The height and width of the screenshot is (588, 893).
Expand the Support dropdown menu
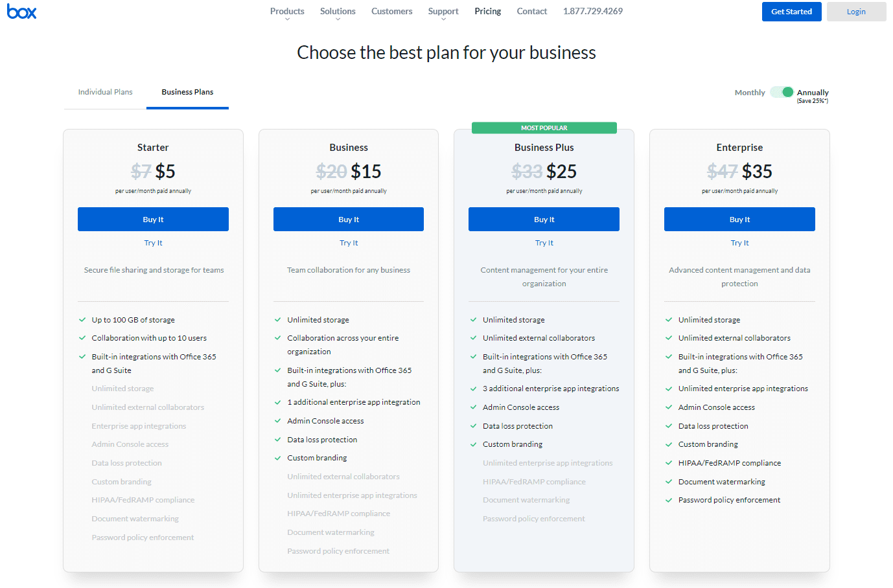click(443, 11)
